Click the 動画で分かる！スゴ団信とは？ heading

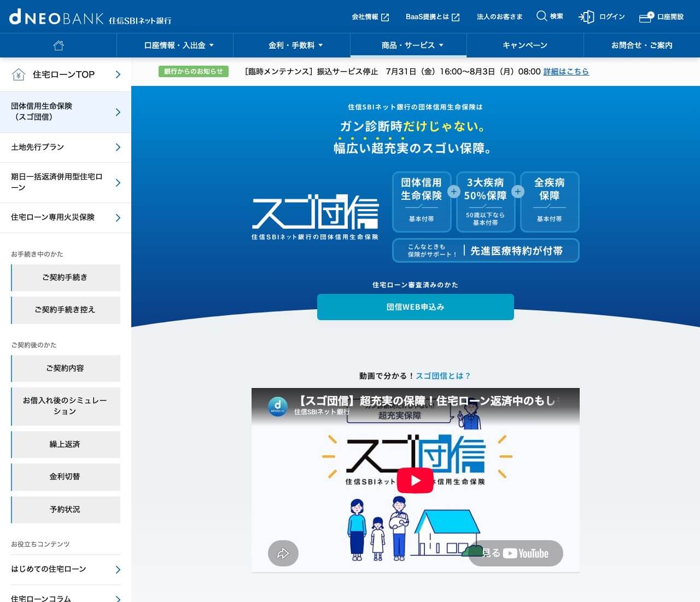415,376
